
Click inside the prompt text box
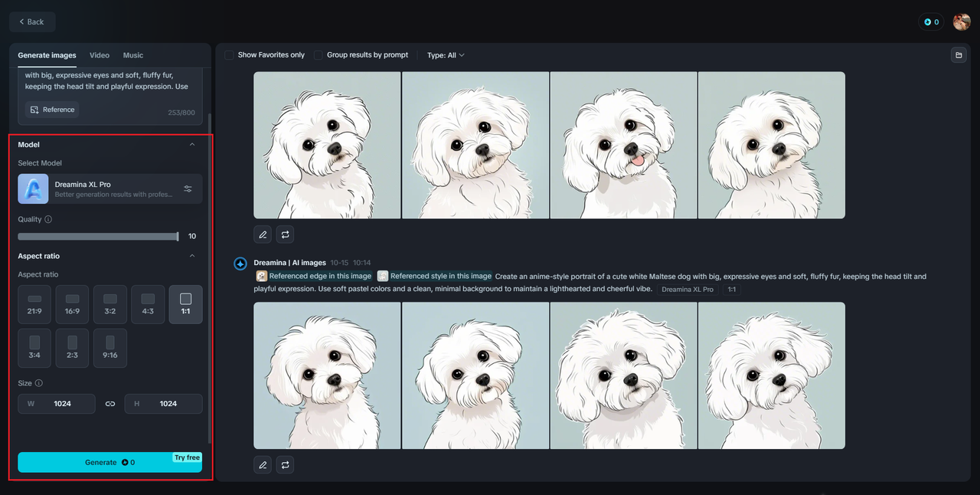point(110,81)
